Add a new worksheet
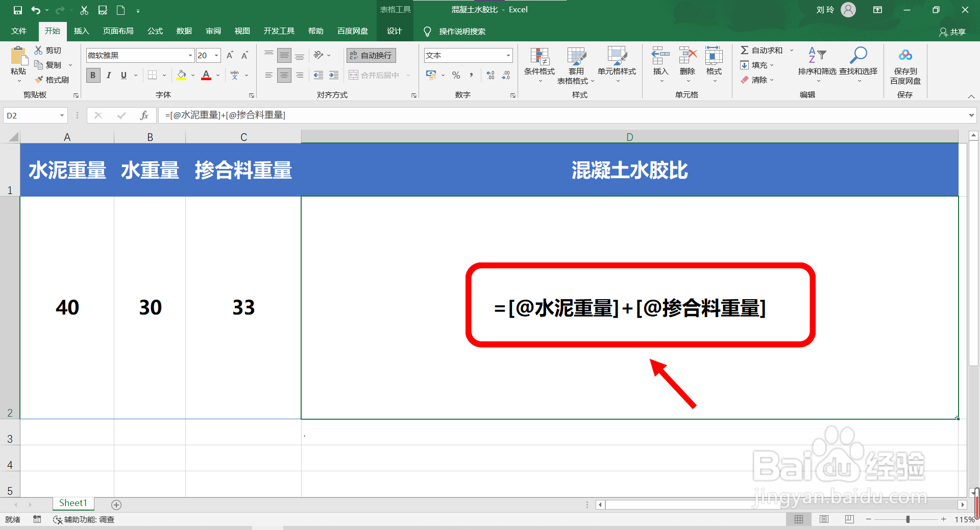Screen dimensions: 980x530 (116, 504)
